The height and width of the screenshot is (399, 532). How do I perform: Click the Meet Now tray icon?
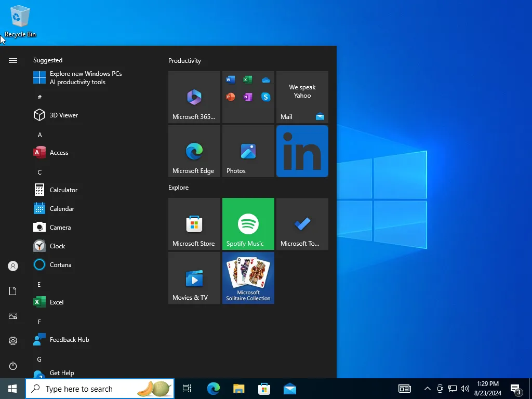coord(440,389)
